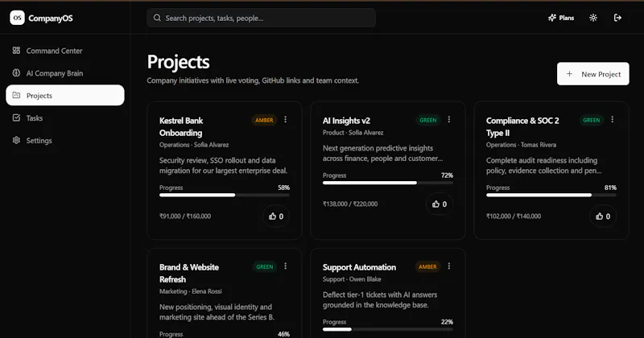Image resolution: width=644 pixels, height=338 pixels.
Task: Click 'Next generation predictive insights' description
Action: (x=383, y=153)
